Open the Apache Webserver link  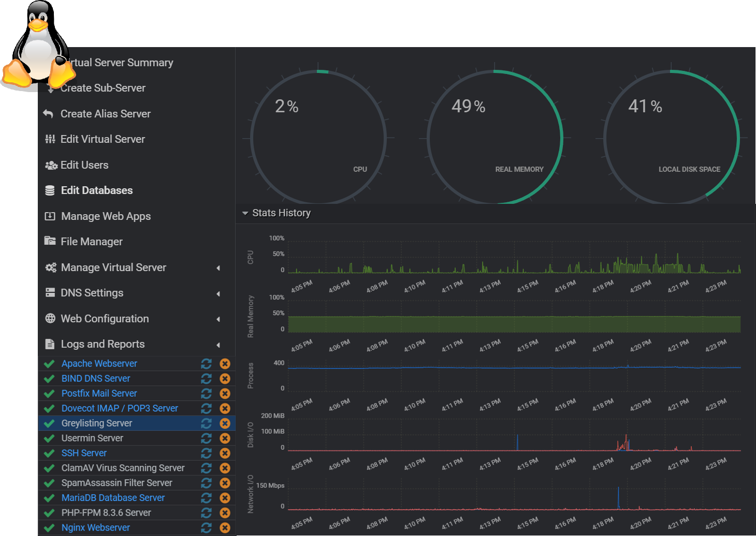[99, 364]
